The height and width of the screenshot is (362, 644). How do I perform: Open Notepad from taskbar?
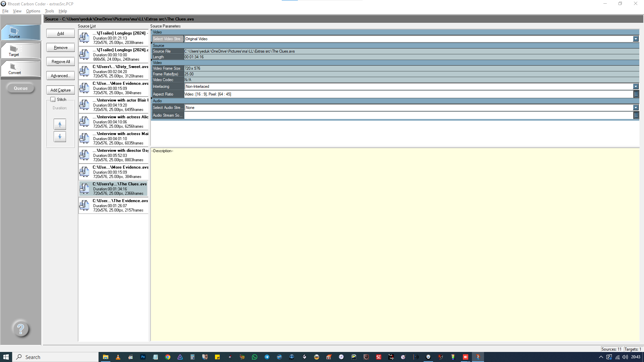pyautogui.click(x=155, y=357)
